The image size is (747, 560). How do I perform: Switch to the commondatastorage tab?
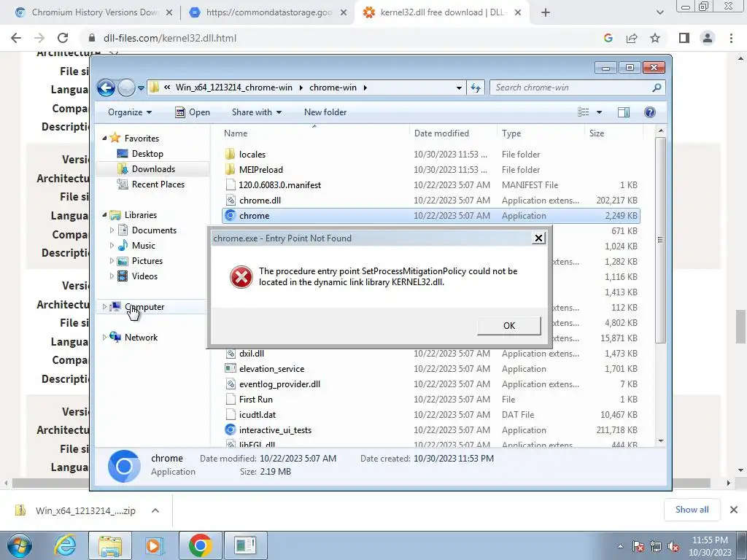click(268, 12)
